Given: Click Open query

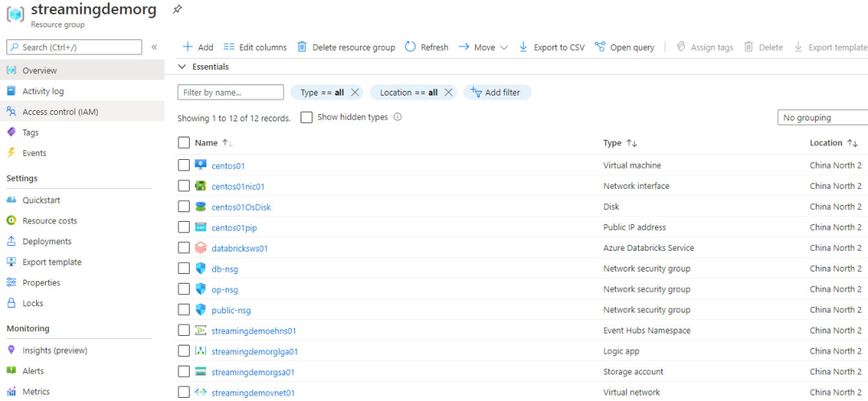Looking at the screenshot, I should pos(624,47).
